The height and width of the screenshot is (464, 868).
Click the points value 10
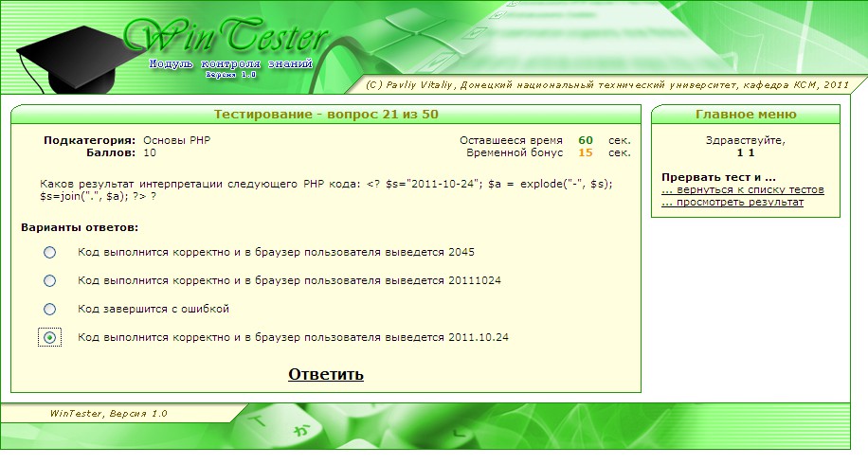(x=150, y=152)
